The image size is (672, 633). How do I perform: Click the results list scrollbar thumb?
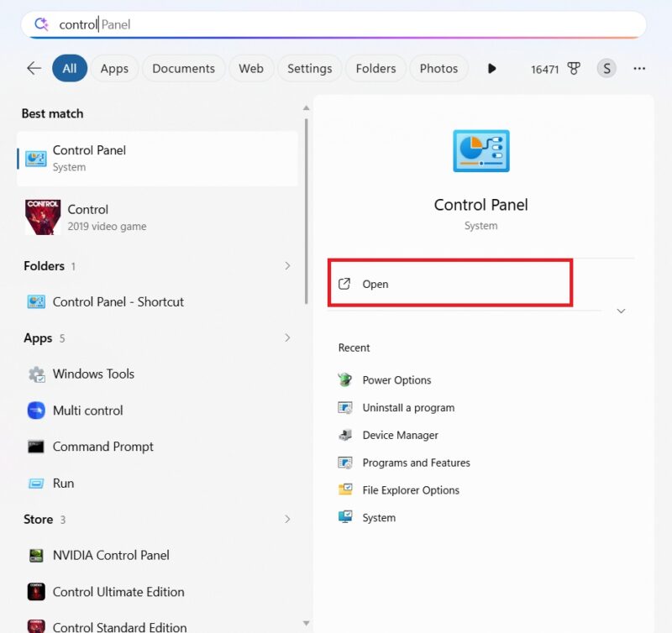coord(306,211)
